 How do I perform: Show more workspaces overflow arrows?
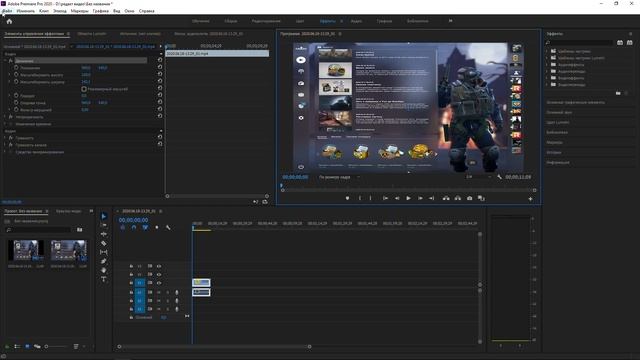click(450, 21)
